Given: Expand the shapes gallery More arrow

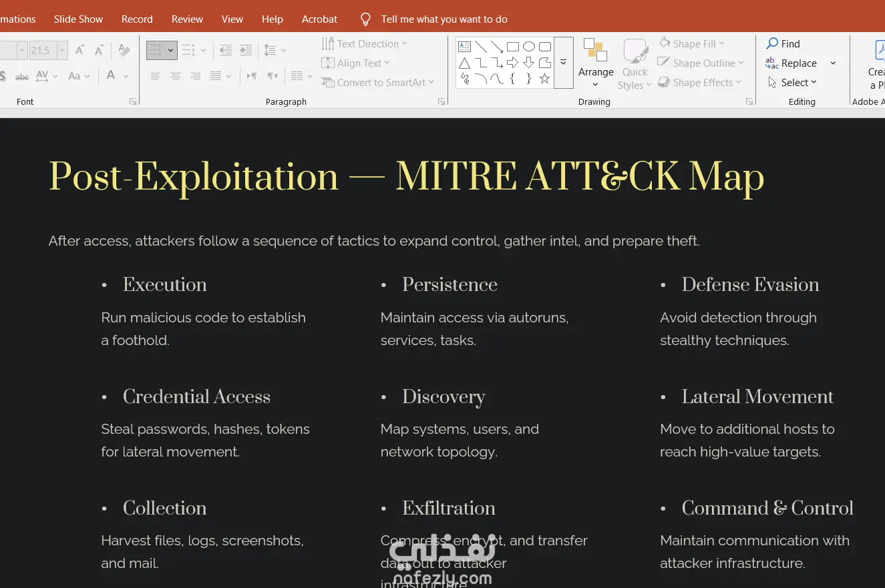Looking at the screenshot, I should pos(563,63).
